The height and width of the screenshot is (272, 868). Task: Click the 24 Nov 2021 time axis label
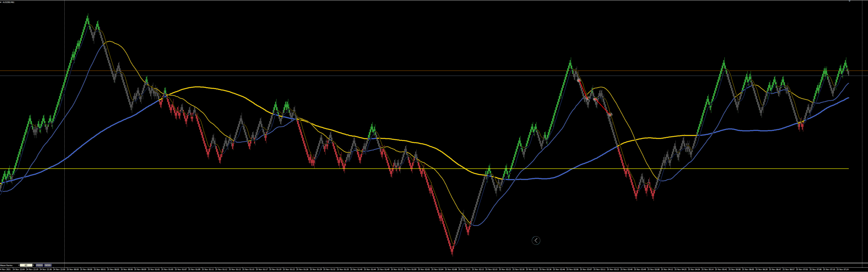[x=5, y=269]
